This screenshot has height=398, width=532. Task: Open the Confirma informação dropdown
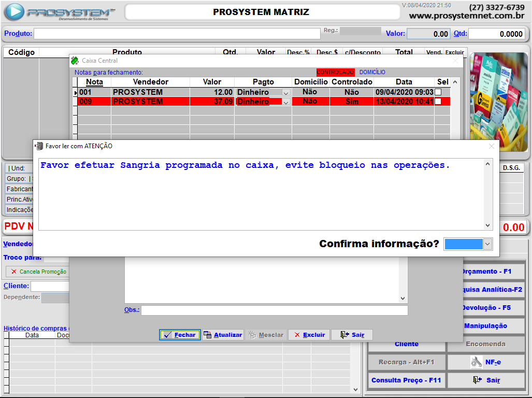(x=487, y=244)
